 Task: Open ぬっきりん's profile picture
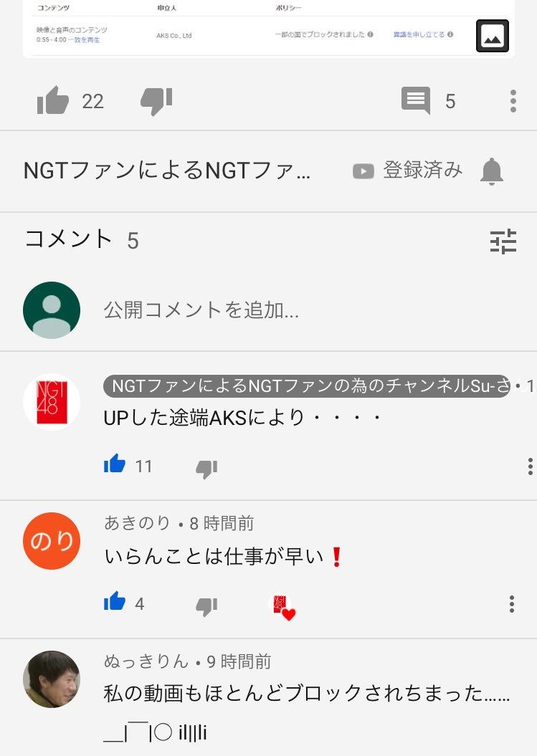(52, 679)
